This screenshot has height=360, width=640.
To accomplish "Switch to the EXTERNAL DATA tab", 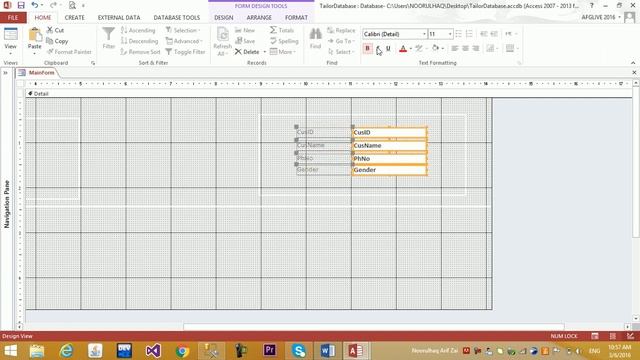I will (x=119, y=18).
